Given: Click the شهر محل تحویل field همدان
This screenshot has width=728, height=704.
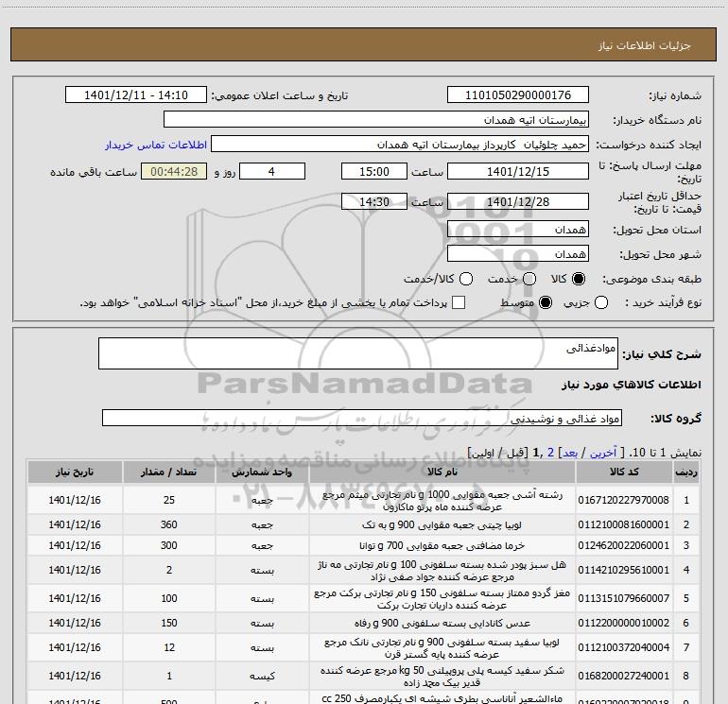Looking at the screenshot, I should (518, 253).
